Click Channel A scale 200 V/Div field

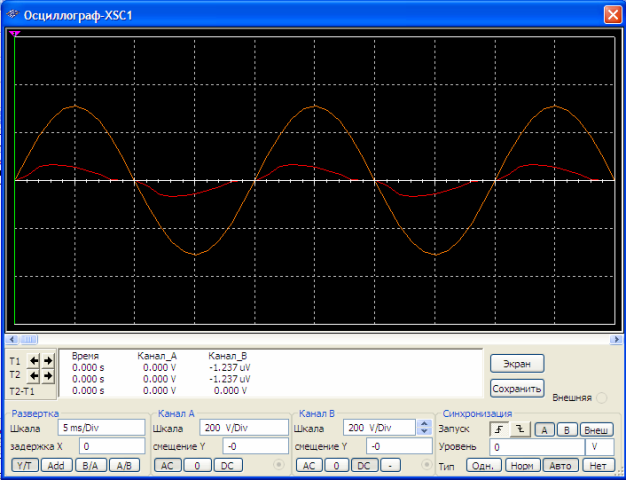coord(244,428)
